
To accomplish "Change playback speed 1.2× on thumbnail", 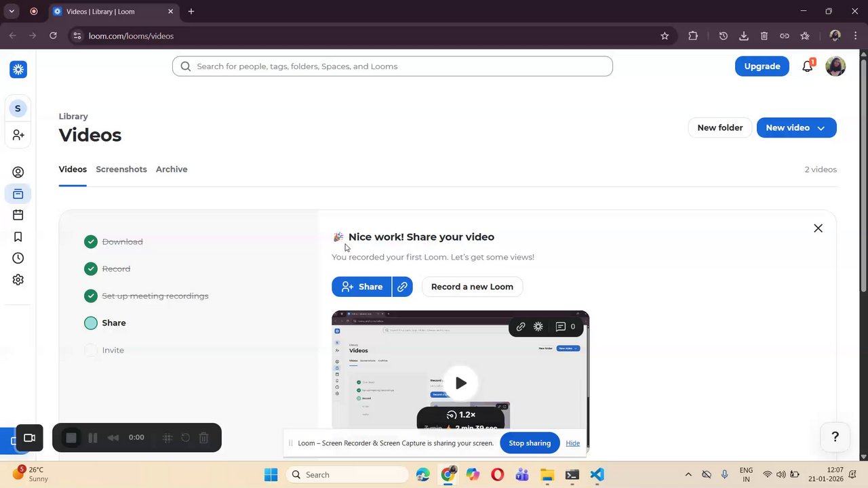I will 461,415.
